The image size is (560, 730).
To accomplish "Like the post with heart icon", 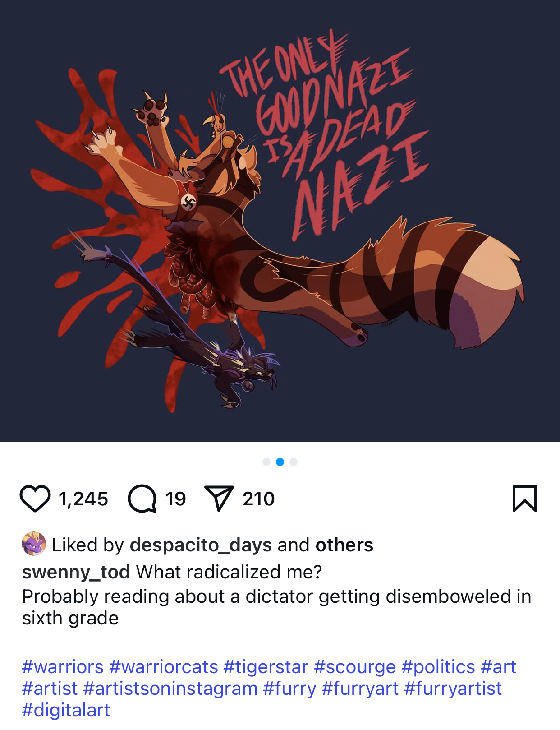I will coord(35,499).
